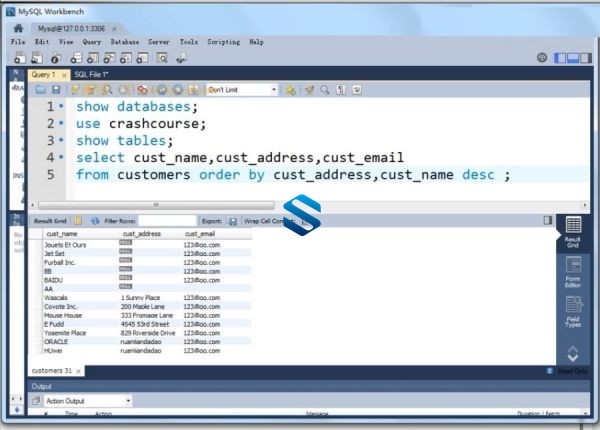
Task: Create a new SQL tab from main toolbar
Action: tap(20, 58)
